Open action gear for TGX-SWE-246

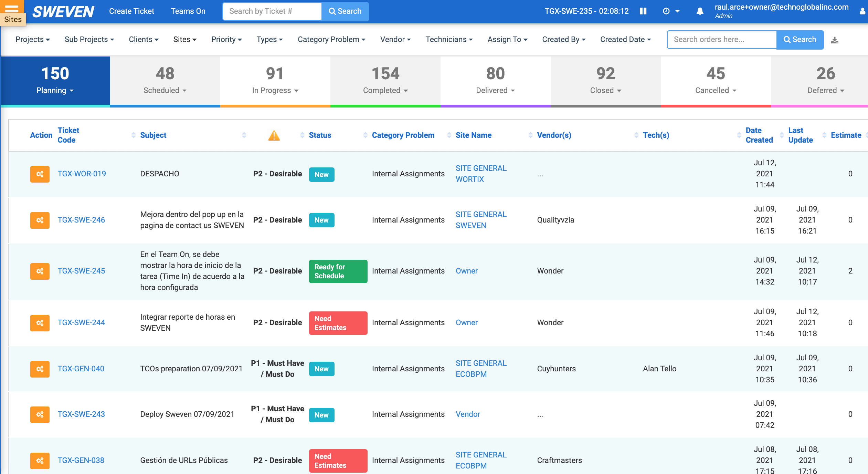[x=40, y=220]
